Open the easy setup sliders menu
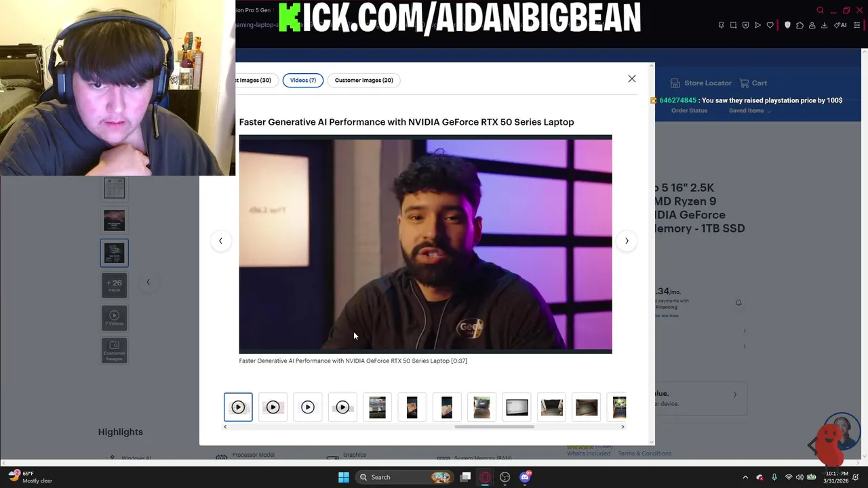Screen dimensions: 868x488 [857, 25]
